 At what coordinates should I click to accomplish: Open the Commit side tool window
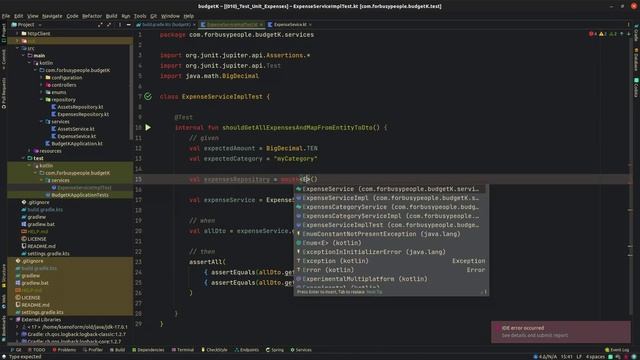point(4,59)
